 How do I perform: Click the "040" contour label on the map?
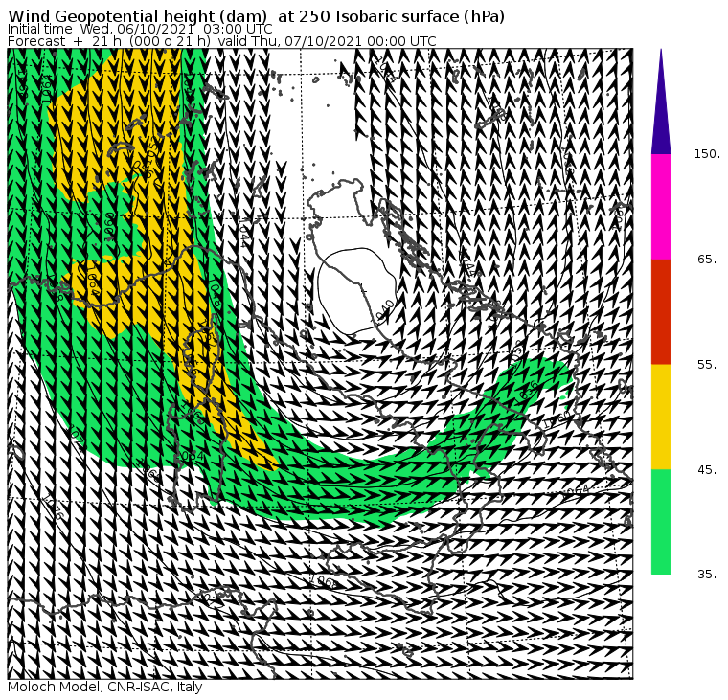385,311
